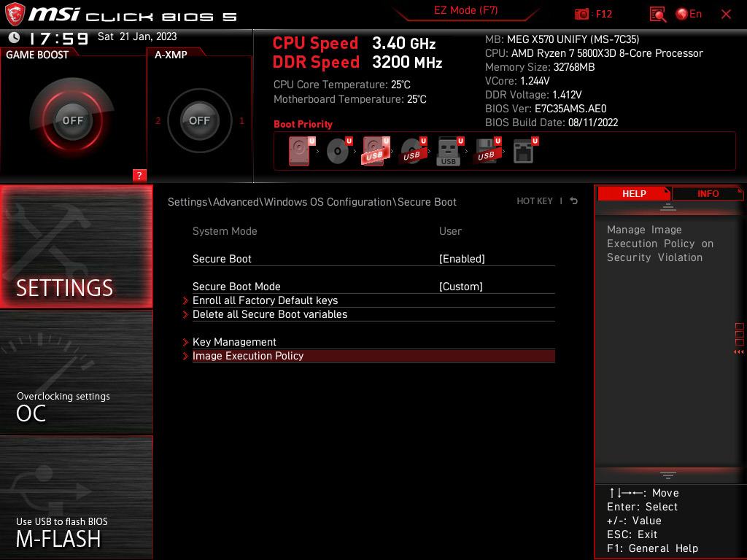This screenshot has height=560, width=747.
Task: Select the CD/DVD drive boot device icon
Action: pos(339,151)
